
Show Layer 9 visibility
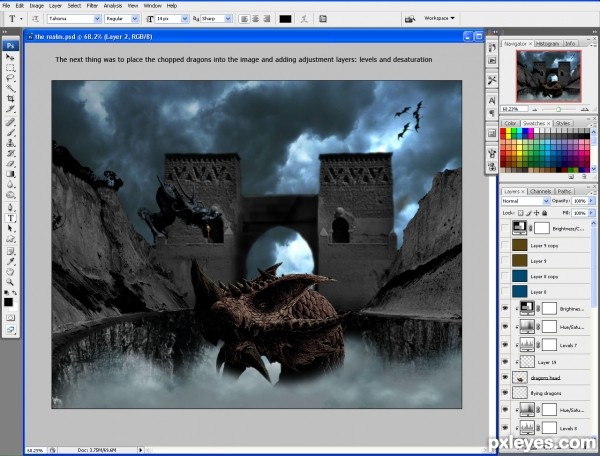coord(505,261)
